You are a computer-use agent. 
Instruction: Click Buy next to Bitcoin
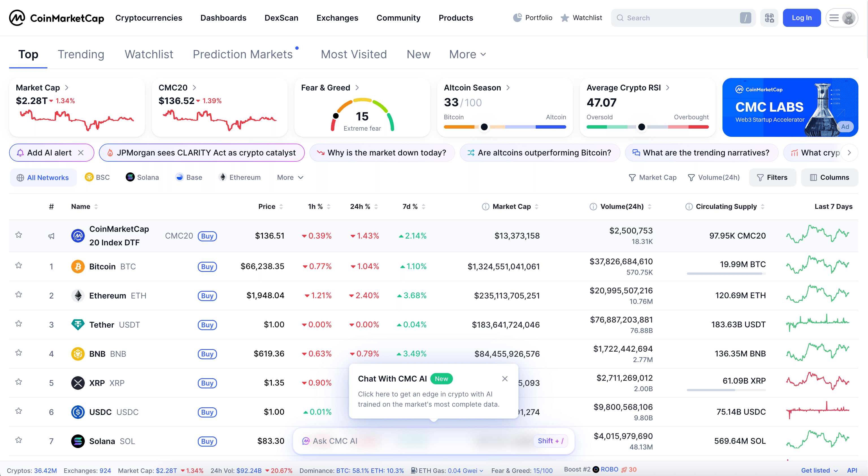207,266
